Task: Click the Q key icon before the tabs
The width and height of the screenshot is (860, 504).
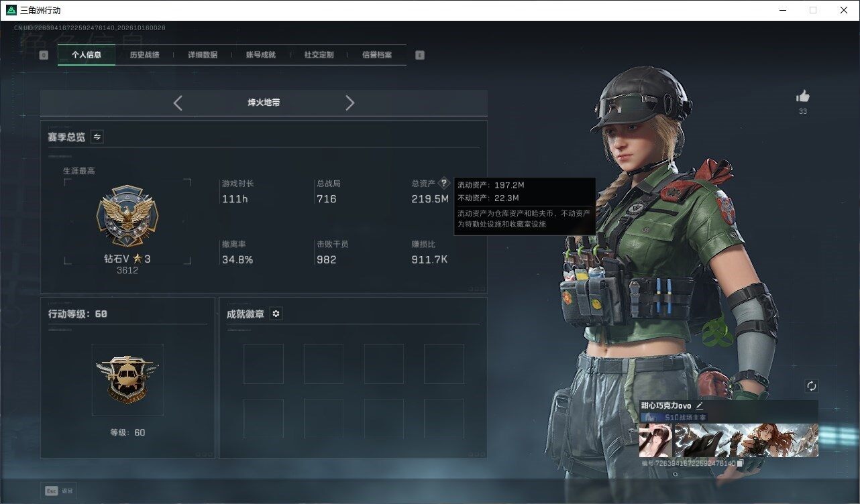Action: click(x=44, y=55)
